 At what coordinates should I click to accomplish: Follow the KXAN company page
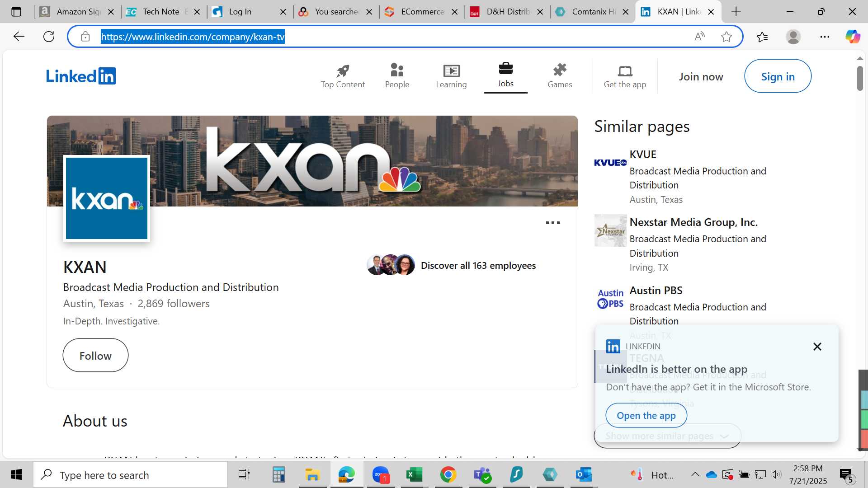point(95,356)
